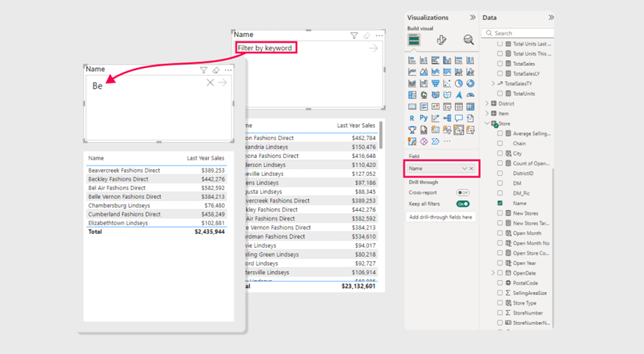Collapse the Store table
Image resolution: width=644 pixels, height=354 pixels.
tap(487, 124)
